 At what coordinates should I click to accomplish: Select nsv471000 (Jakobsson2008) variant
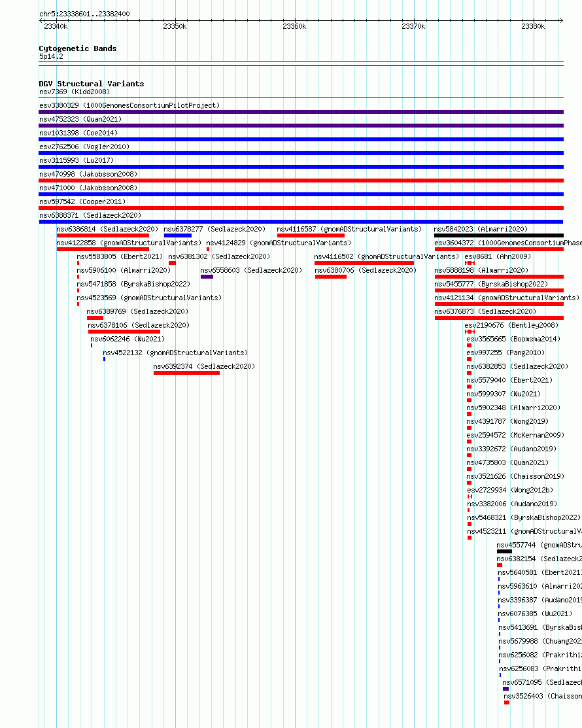[88, 188]
